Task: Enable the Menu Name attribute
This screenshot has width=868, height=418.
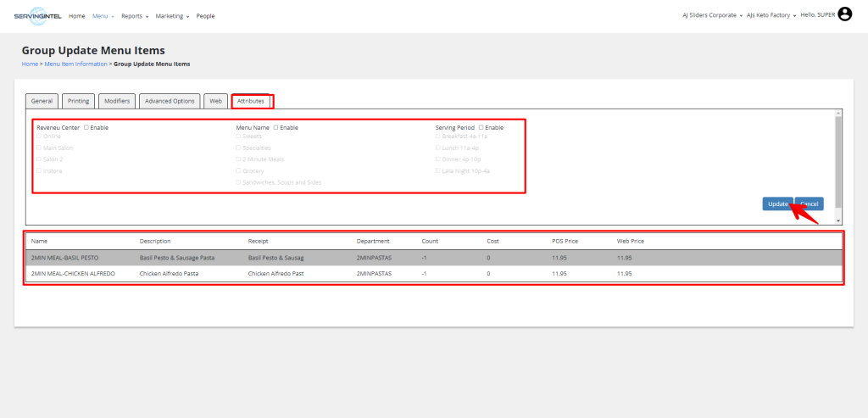Action: [x=275, y=127]
